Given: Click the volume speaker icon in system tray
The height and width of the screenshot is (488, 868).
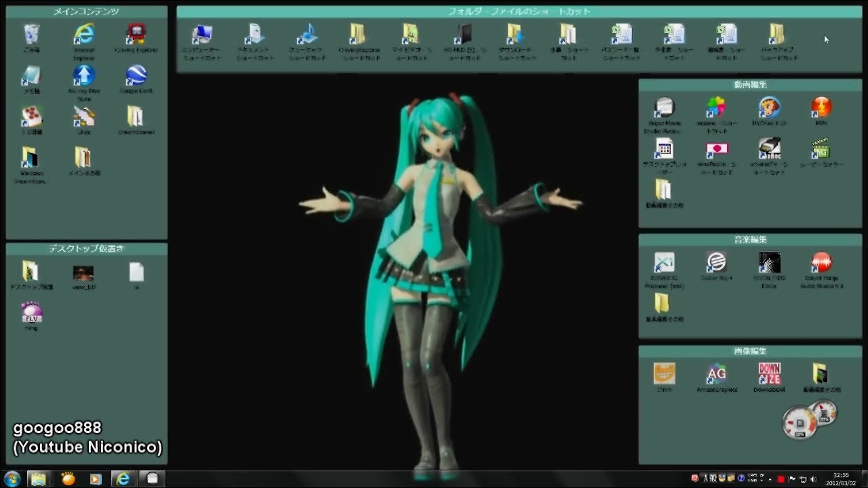Looking at the screenshot, I should click(813, 479).
